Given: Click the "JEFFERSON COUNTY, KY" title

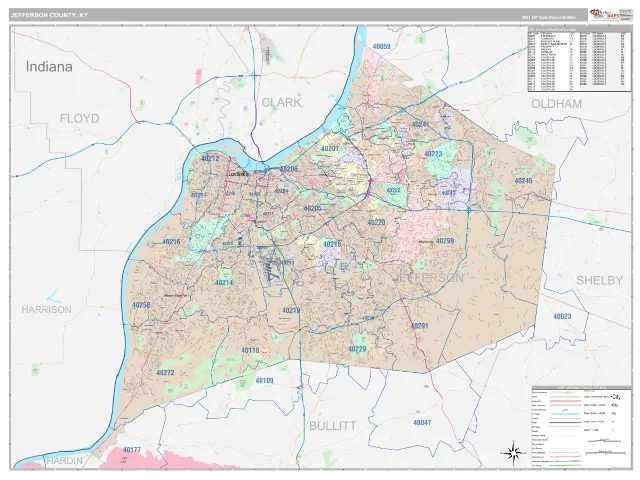Looking at the screenshot, I should click(x=49, y=15).
